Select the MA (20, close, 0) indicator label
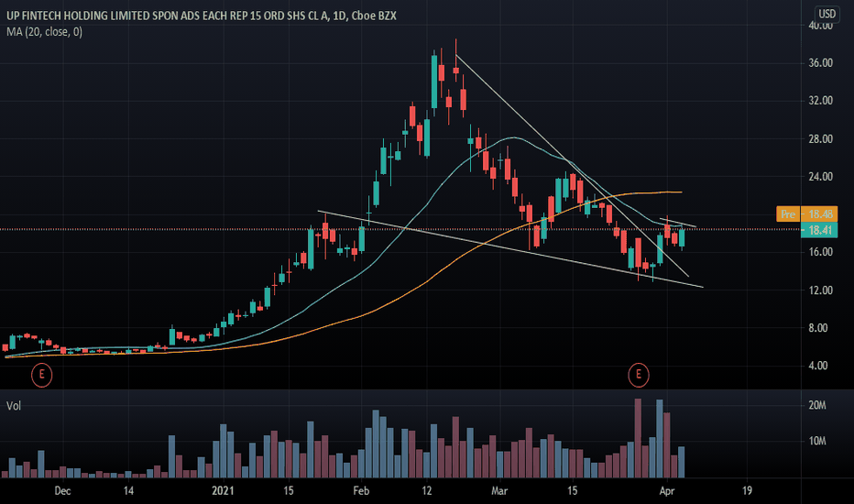The image size is (854, 504). click(45, 32)
